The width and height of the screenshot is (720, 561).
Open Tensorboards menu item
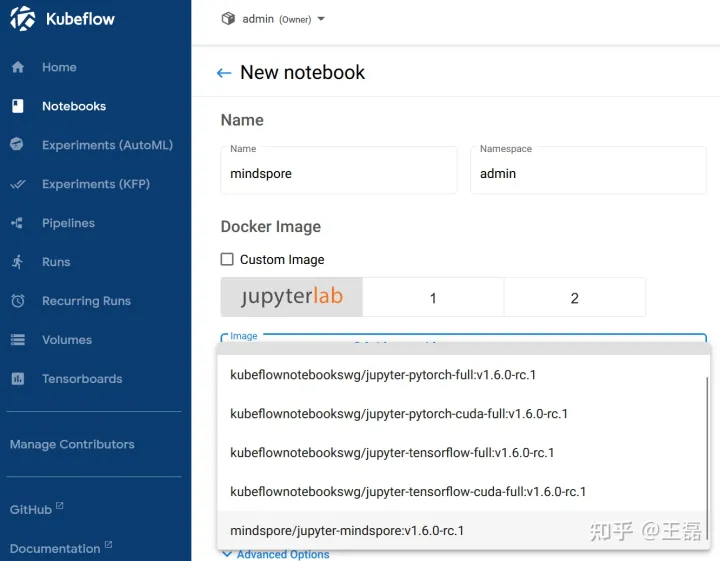coord(82,379)
